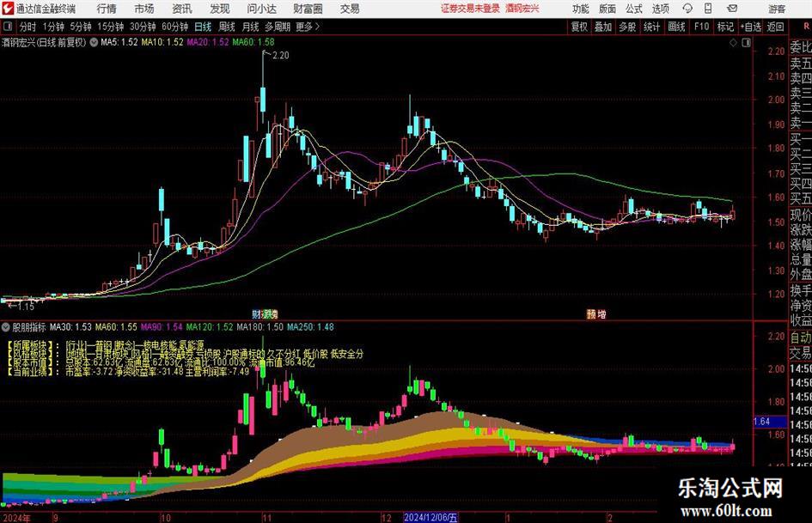Image resolution: width=812 pixels, height=523 pixels.
Task: Open the customer service headset icon
Action: 687,9
